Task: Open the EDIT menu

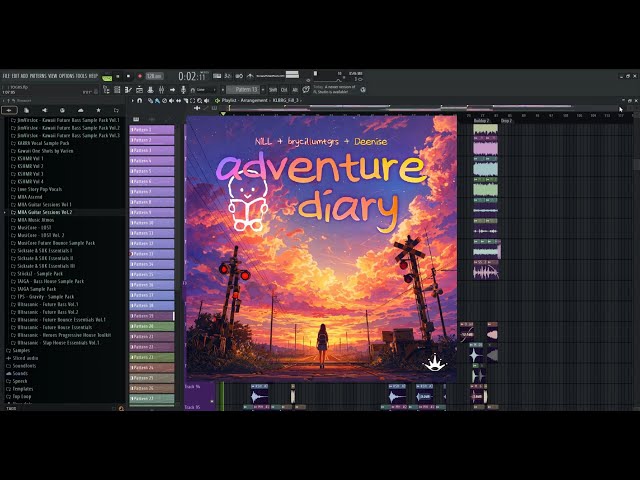Action: click(15, 76)
